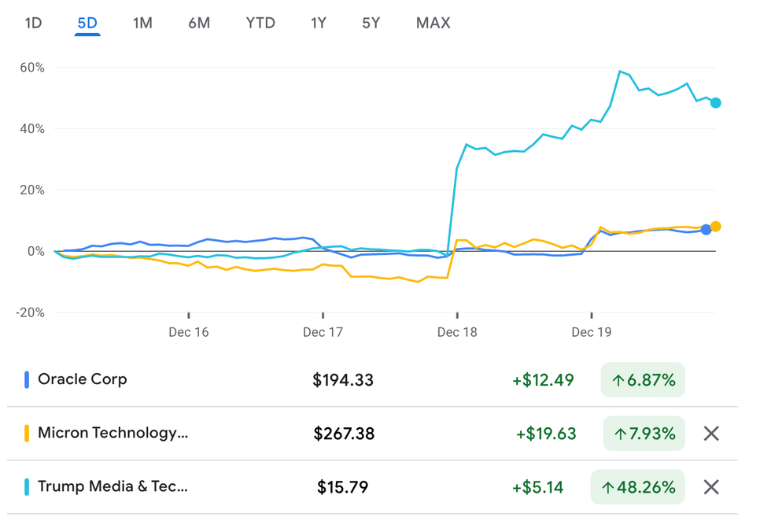Viewport: 771px width, 532px height.
Task: Open Micron Technology stock details
Action: [113, 433]
